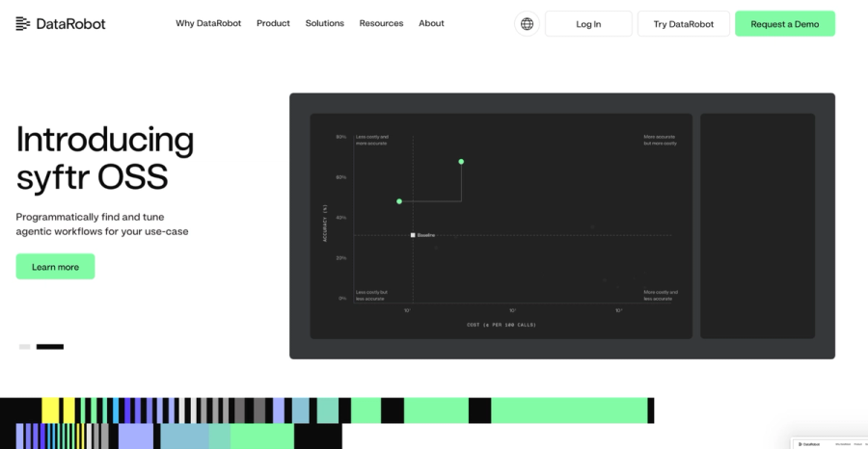Click the lower green point in the chart

[399, 201]
